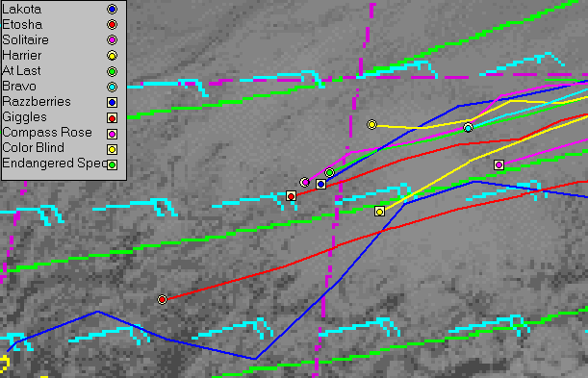Click the Bravo name in the legend list
Image resolution: width=588 pixels, height=378 pixels.
click(19, 87)
